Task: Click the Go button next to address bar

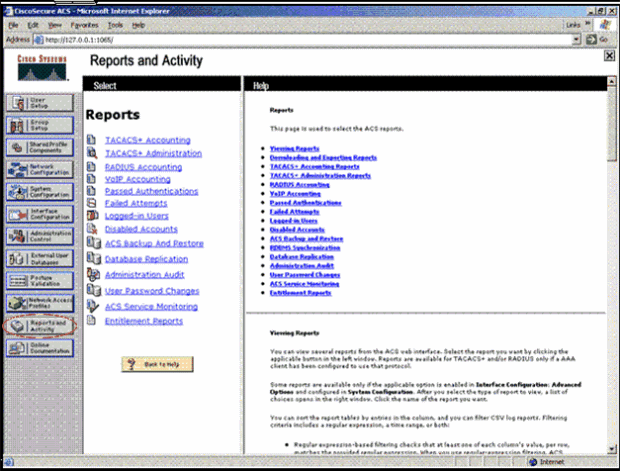Action: click(x=597, y=40)
